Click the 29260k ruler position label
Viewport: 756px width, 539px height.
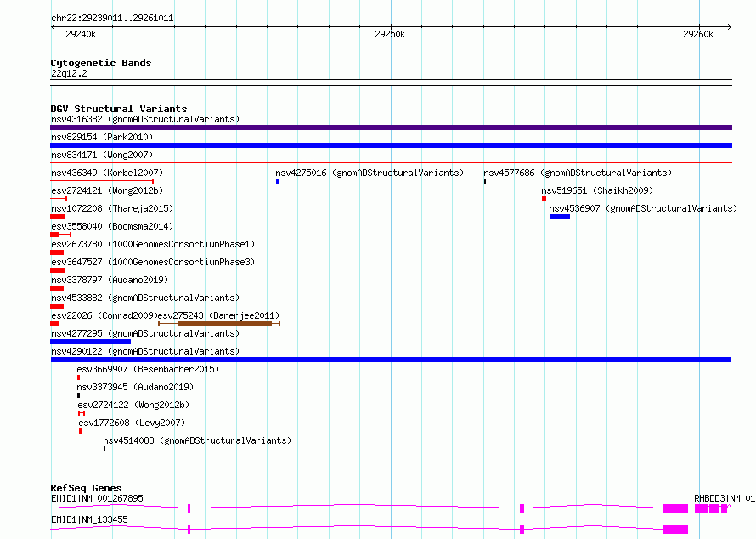[x=698, y=34]
